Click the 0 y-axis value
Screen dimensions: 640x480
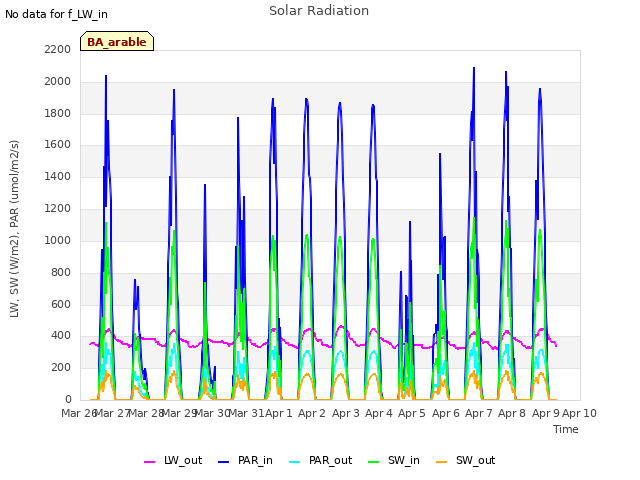coord(68,399)
